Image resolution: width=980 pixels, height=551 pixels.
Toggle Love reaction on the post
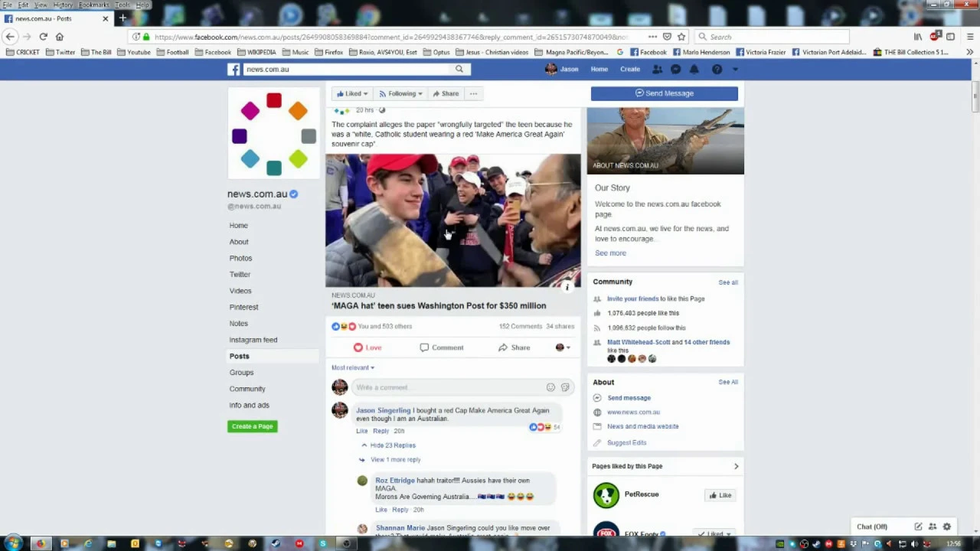coord(367,347)
